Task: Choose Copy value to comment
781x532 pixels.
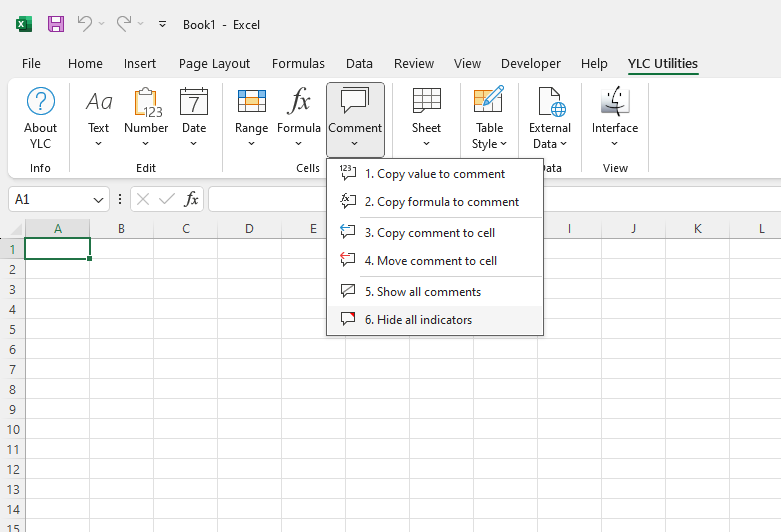Action: [x=434, y=174]
